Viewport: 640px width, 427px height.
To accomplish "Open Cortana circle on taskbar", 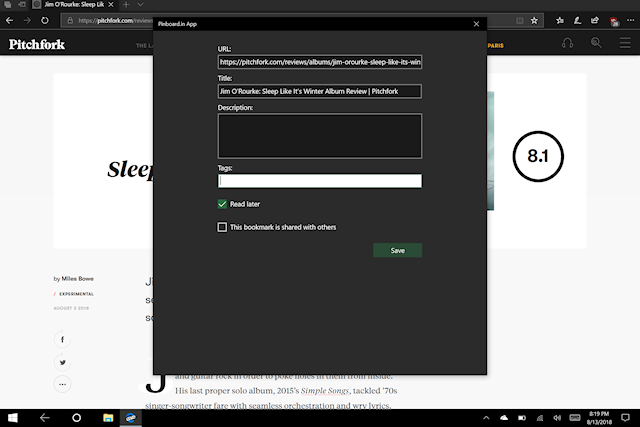I will point(76,418).
